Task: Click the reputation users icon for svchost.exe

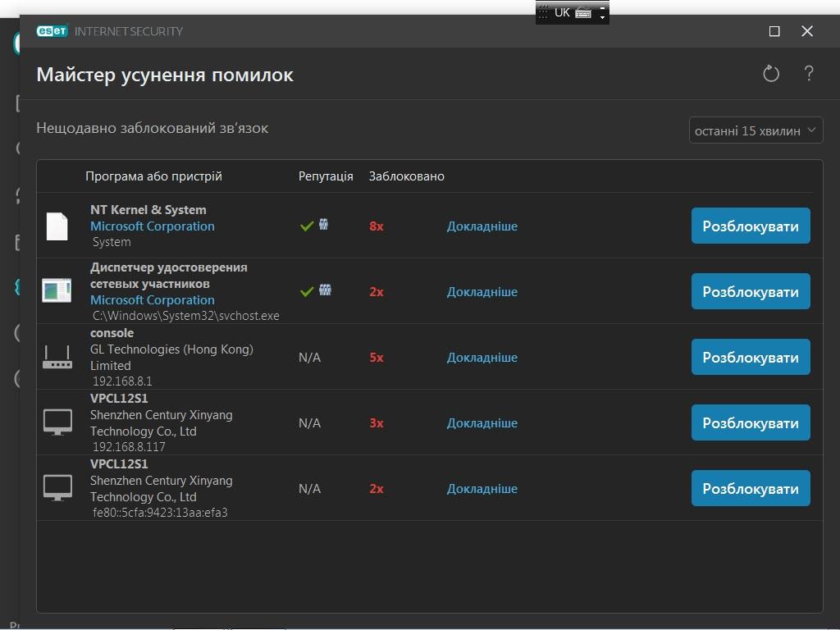Action: pyautogui.click(x=326, y=290)
